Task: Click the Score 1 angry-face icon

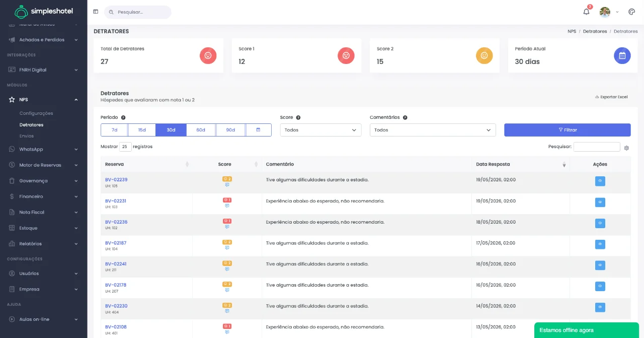Action: (x=346, y=55)
